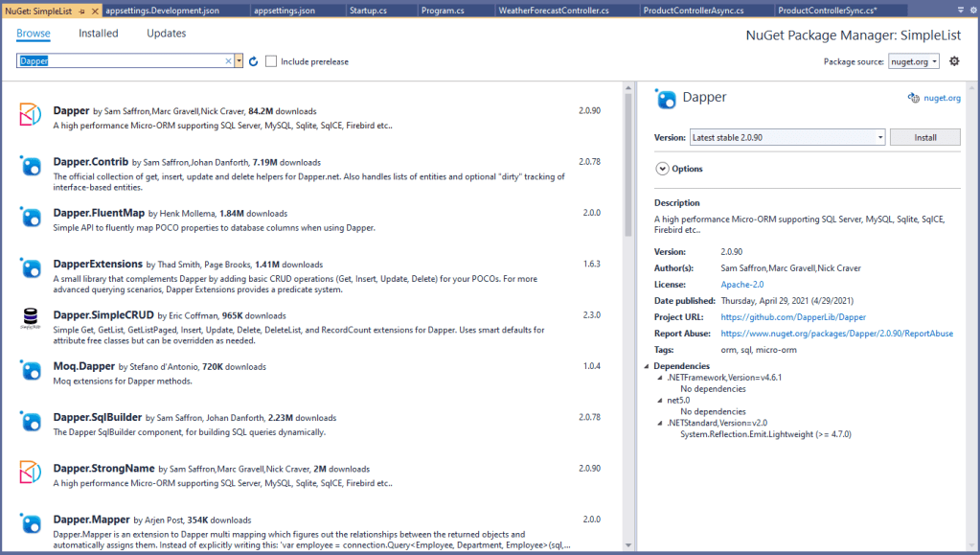Click the Dapper.SimpleCRUD package icon

coord(31,319)
